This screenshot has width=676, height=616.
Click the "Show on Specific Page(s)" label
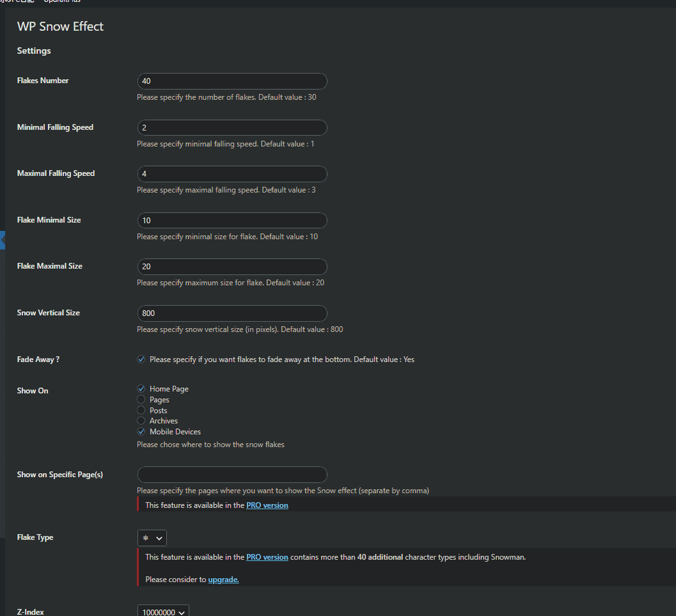(60, 475)
